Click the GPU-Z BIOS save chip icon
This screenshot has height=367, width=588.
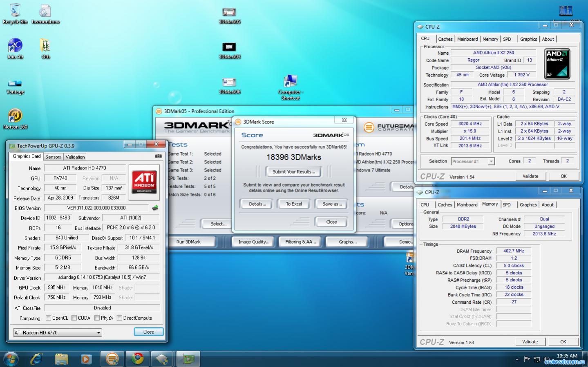(155, 208)
